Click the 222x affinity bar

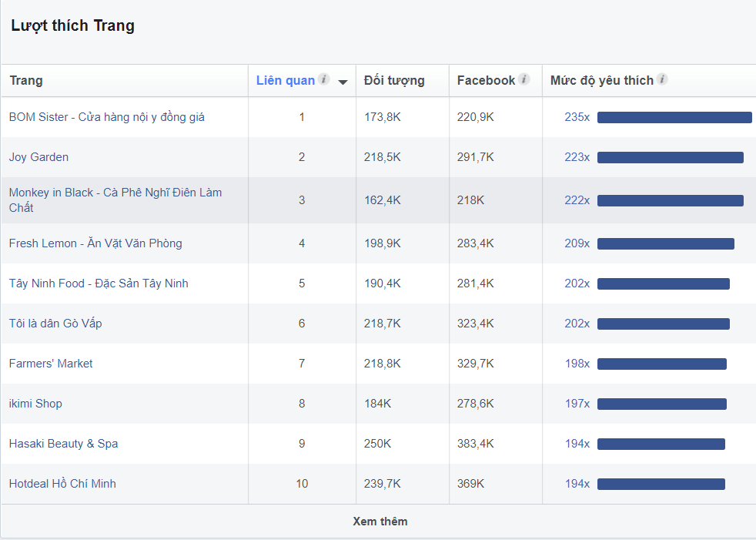671,200
